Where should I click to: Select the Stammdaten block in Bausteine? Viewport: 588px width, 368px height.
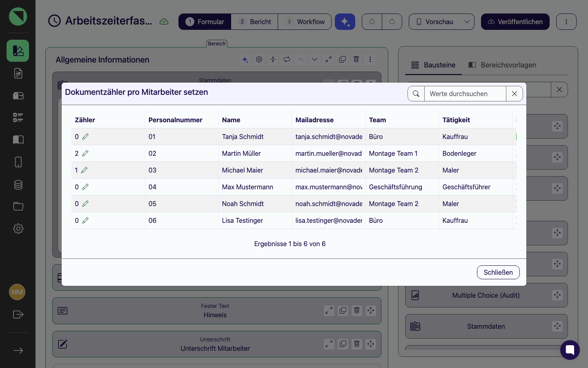tap(486, 326)
